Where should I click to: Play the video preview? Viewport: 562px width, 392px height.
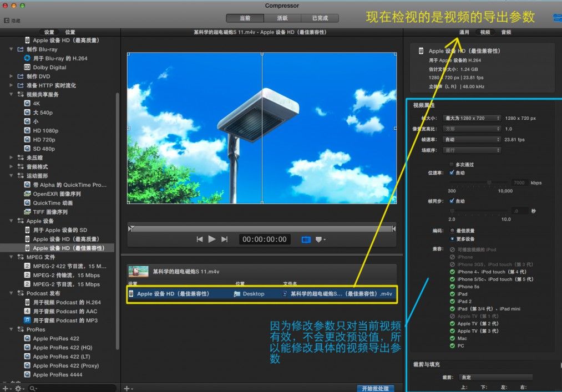click(212, 239)
